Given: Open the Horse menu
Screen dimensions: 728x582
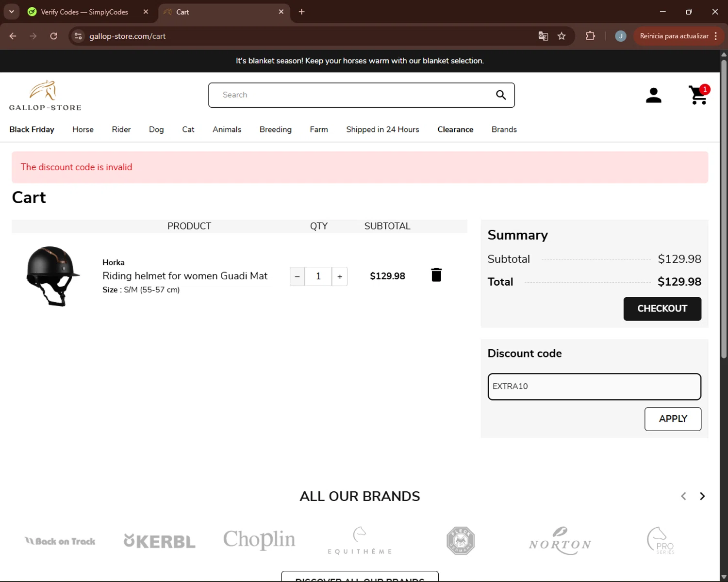Looking at the screenshot, I should (83, 129).
